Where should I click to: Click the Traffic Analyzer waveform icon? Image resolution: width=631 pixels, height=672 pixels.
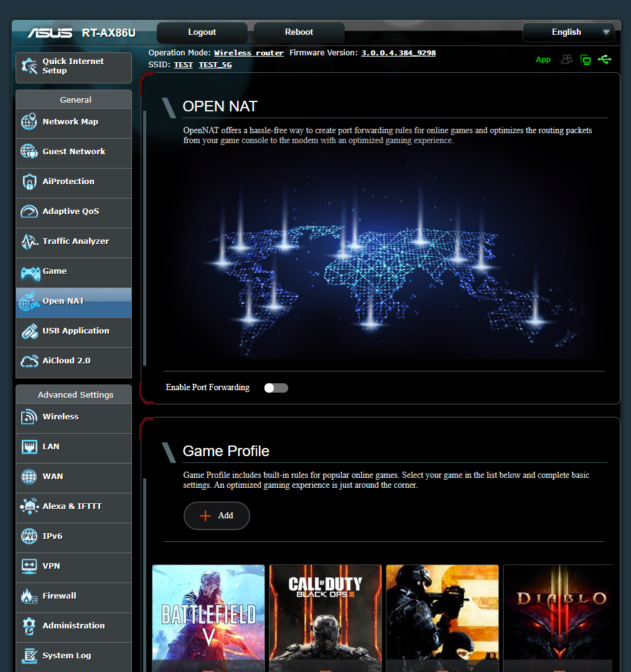(x=29, y=241)
